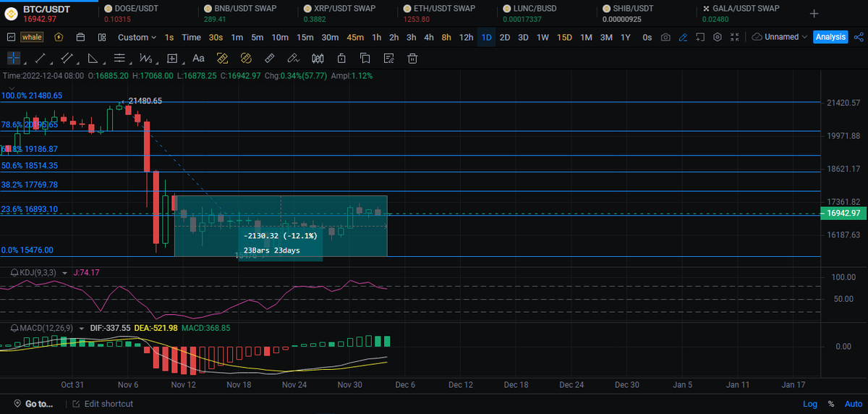The image size is (868, 414).
Task: Select the horizontal lines Fibonacci tool
Action: (x=120, y=58)
